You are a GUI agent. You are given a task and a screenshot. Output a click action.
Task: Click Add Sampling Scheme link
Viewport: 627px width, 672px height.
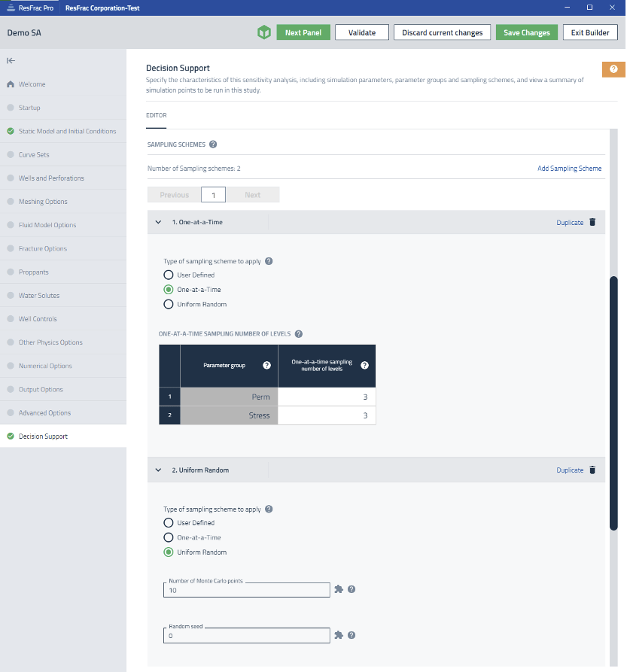569,169
